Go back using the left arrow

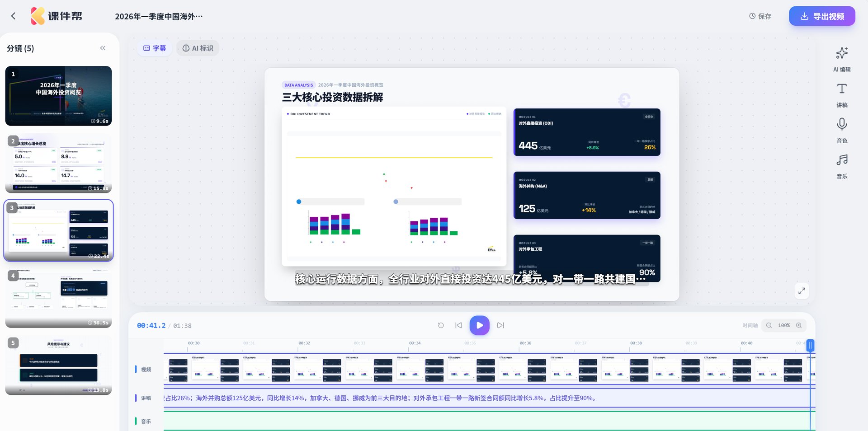[13, 16]
